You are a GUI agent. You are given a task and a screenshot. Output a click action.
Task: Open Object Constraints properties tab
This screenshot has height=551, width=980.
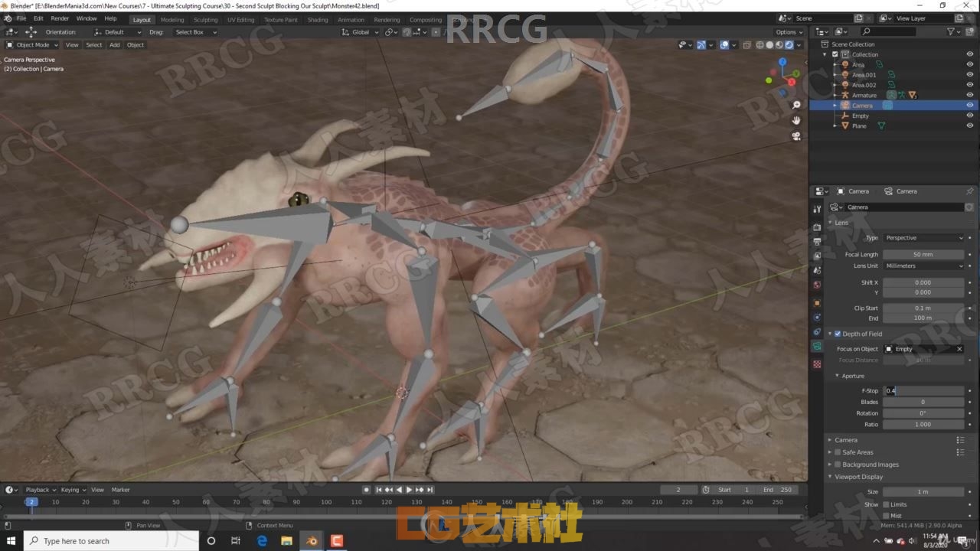[x=817, y=332]
